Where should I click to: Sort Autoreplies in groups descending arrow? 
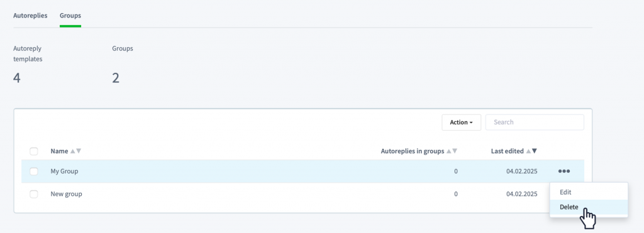(x=455, y=151)
